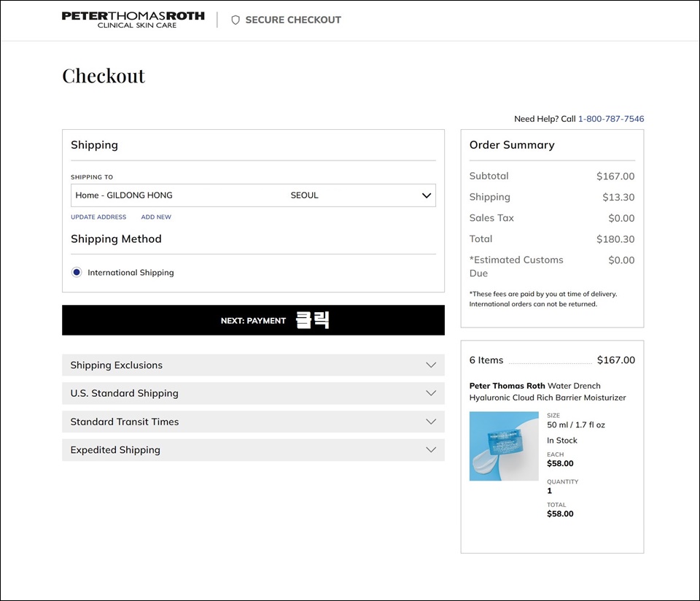Open the Water Drench moisturizer product thumbnail
Screen dimensions: 700x601
pyautogui.click(x=504, y=446)
